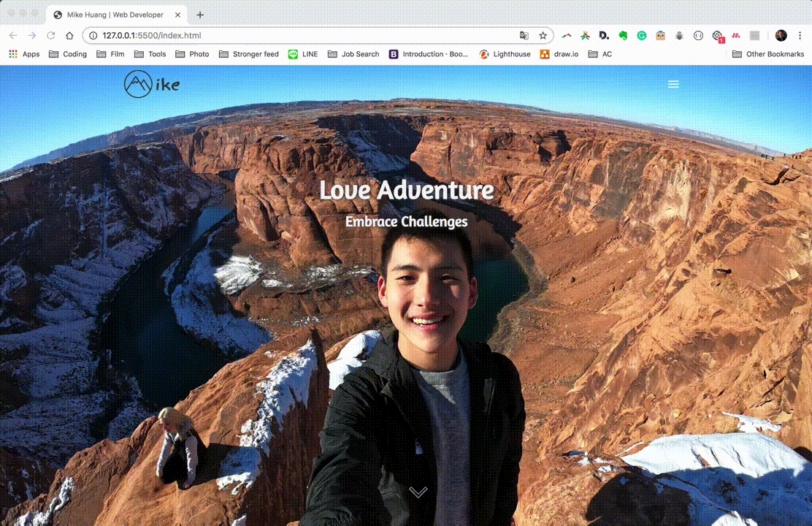Image resolution: width=812 pixels, height=526 pixels.
Task: Open the Evernote elephant extension
Action: (x=623, y=35)
